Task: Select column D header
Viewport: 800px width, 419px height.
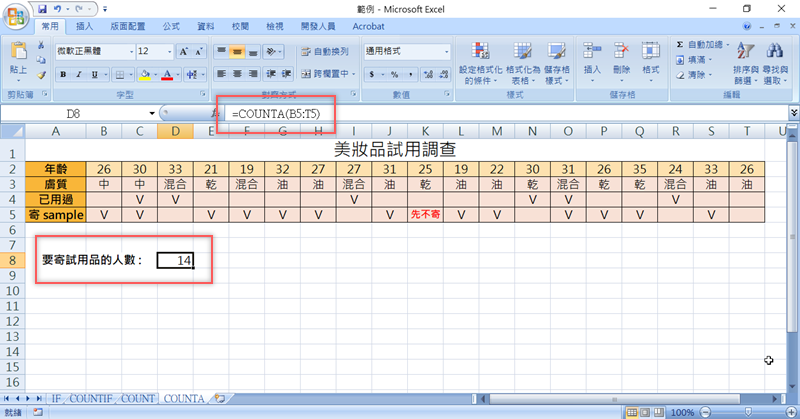Action: [x=176, y=132]
